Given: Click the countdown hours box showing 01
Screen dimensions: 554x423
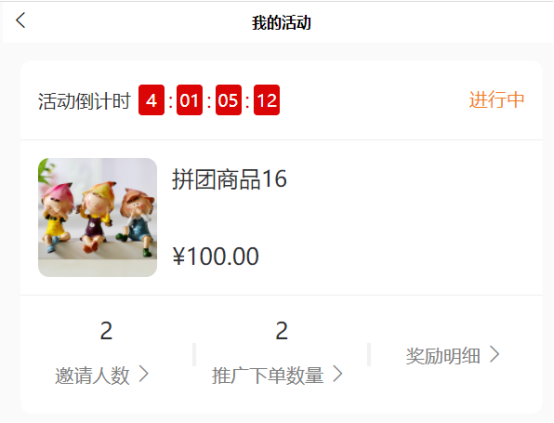Looking at the screenshot, I should [x=190, y=100].
